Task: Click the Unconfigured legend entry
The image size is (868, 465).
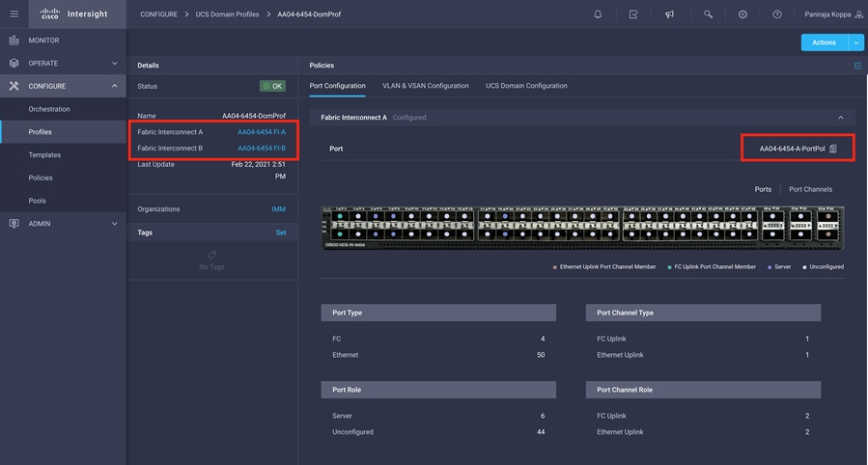Action: (824, 266)
